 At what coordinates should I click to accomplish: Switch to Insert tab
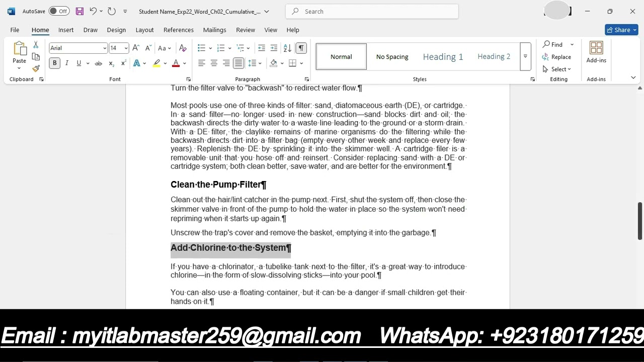[x=66, y=30]
